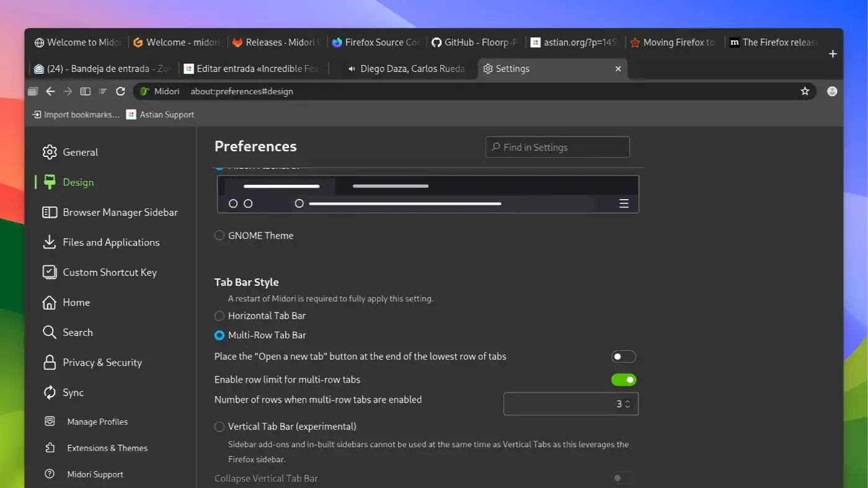Screen dimensions: 868x488
Task: Disable row limit for multi-row tabs
Action: 624,379
